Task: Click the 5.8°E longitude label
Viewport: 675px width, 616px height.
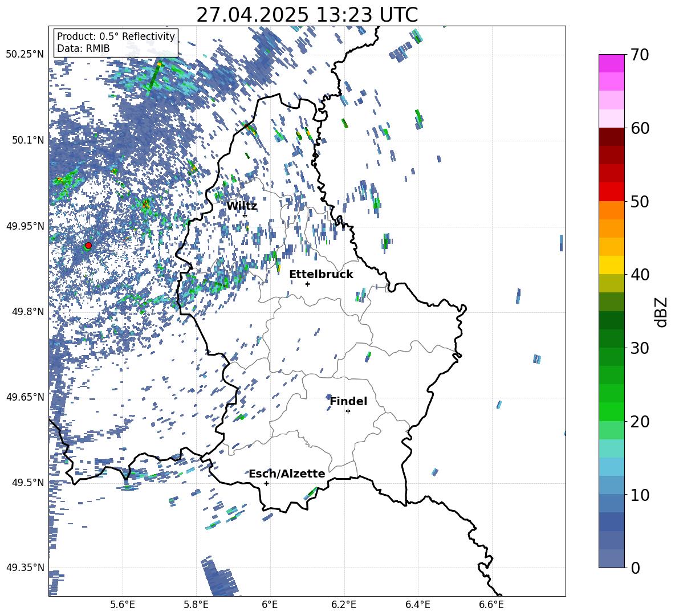Action: (x=196, y=605)
